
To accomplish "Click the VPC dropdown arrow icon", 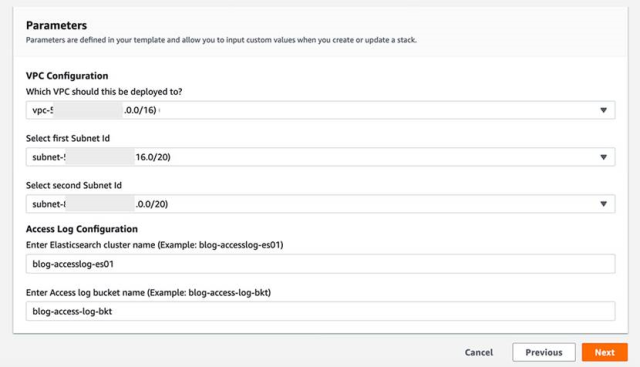I will point(603,110).
